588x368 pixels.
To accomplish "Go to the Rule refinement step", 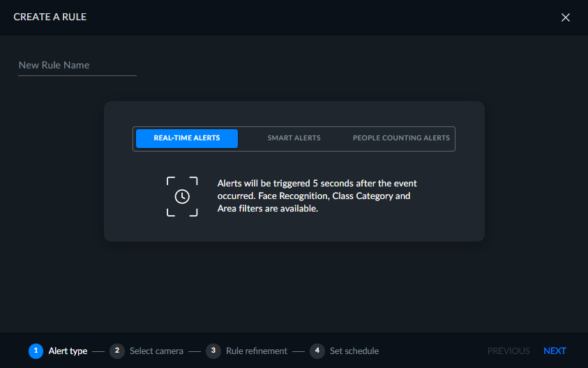I will tap(257, 351).
